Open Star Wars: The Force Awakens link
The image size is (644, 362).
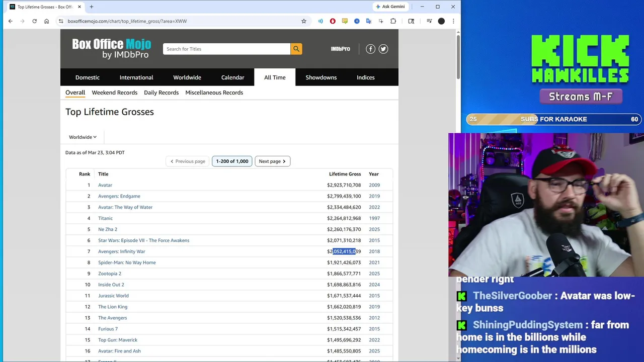point(143,240)
